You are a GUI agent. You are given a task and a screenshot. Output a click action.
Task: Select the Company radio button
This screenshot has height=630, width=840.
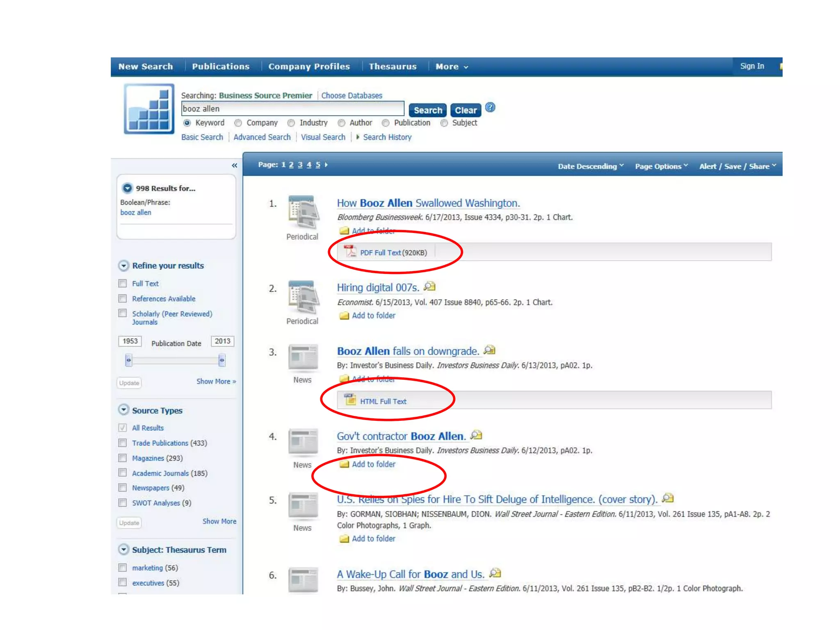click(238, 123)
